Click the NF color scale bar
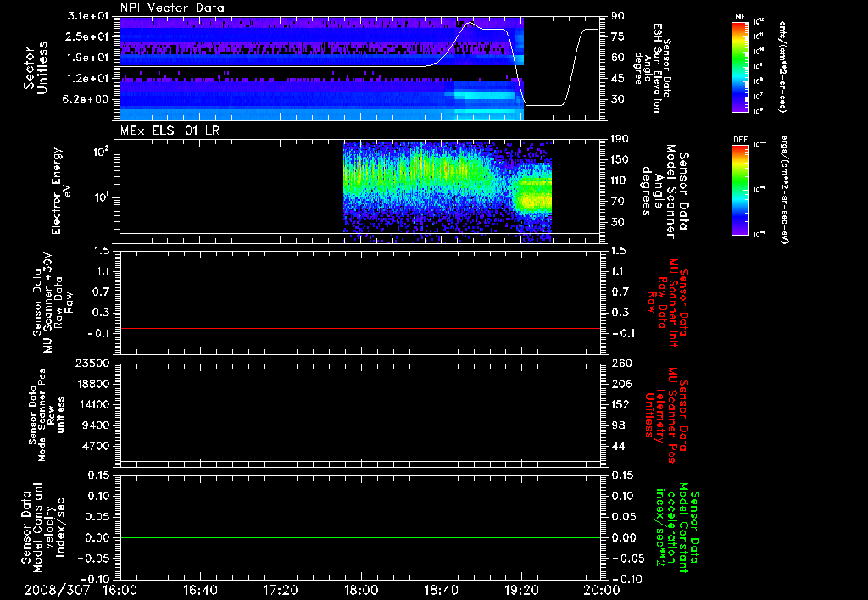This screenshot has height=600, width=868. coord(740,67)
